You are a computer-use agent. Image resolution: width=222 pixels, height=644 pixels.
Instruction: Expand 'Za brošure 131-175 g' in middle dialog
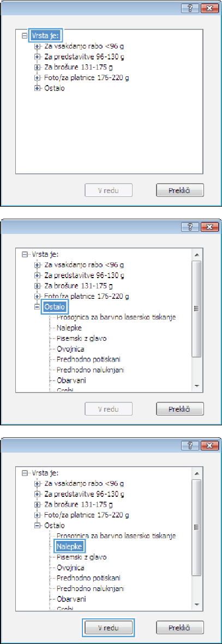click(38, 285)
